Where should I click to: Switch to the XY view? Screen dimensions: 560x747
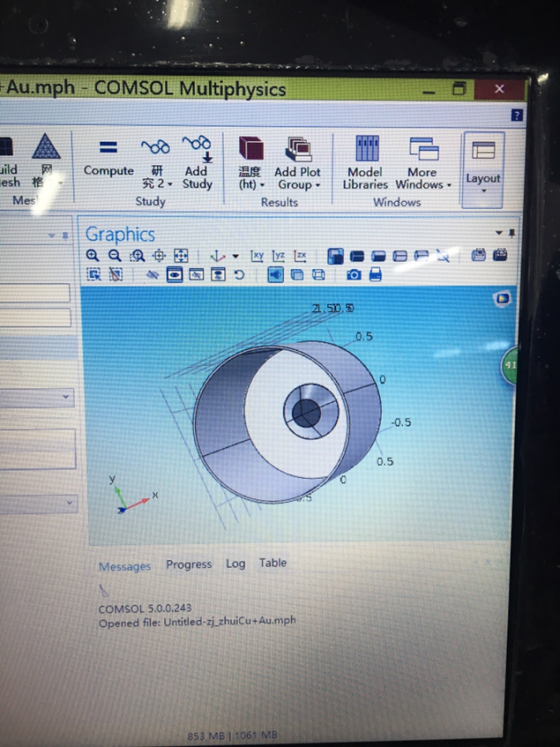[256, 256]
